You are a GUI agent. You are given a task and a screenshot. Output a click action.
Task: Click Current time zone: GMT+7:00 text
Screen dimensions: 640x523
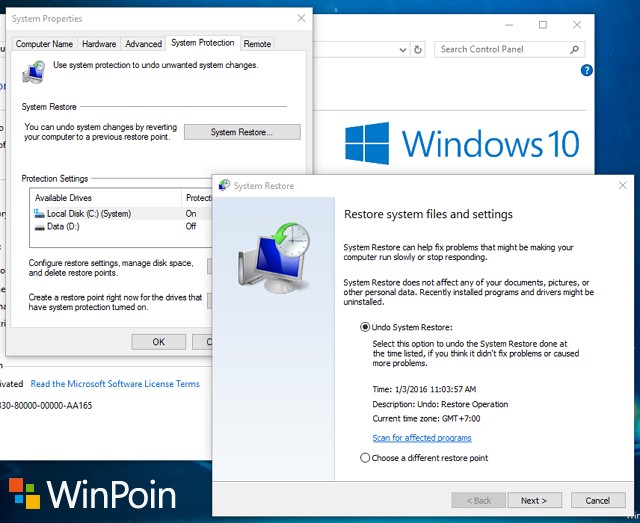tap(426, 418)
